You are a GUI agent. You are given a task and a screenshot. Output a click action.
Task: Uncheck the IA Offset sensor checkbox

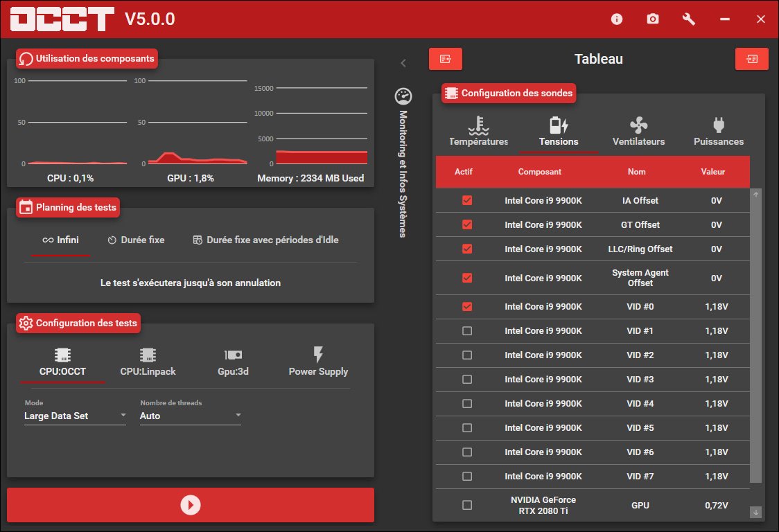pyautogui.click(x=467, y=200)
